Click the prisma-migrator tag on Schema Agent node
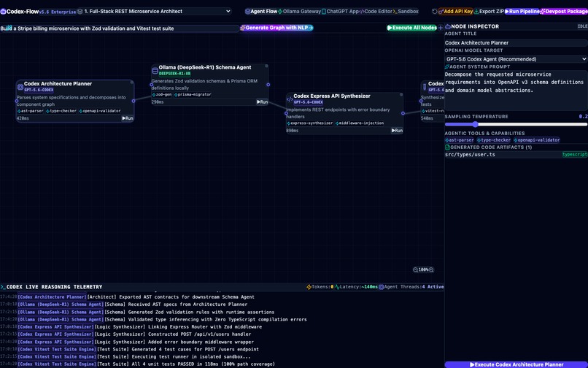 pos(193,95)
